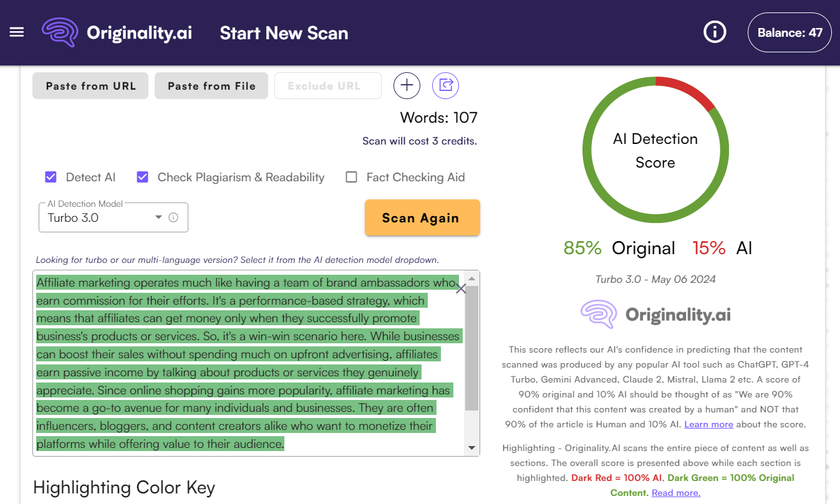The width and height of the screenshot is (840, 504).
Task: Click the share scan icon
Action: coord(445,85)
